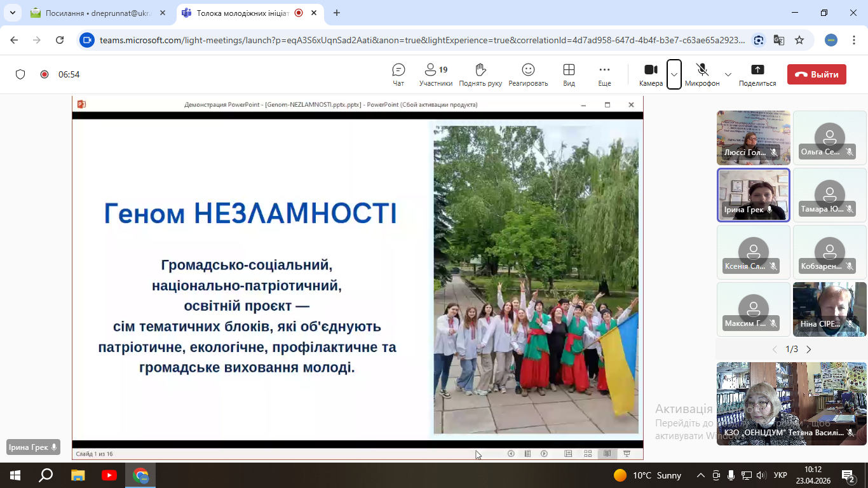Open the meeting Chat panel
This screenshot has width=868, height=488.
tap(398, 74)
